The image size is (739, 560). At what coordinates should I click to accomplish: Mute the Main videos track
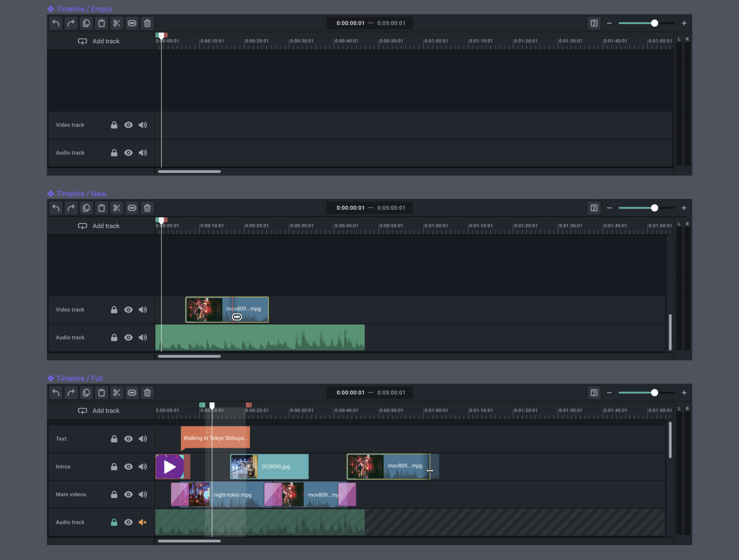click(x=143, y=494)
